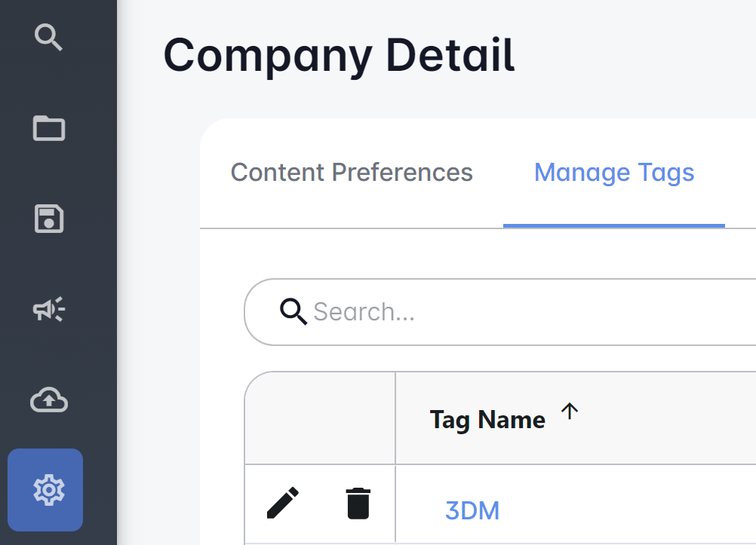Viewport: 756px width, 545px height.
Task: Open the megaphone announcements icon
Action: pos(49,309)
